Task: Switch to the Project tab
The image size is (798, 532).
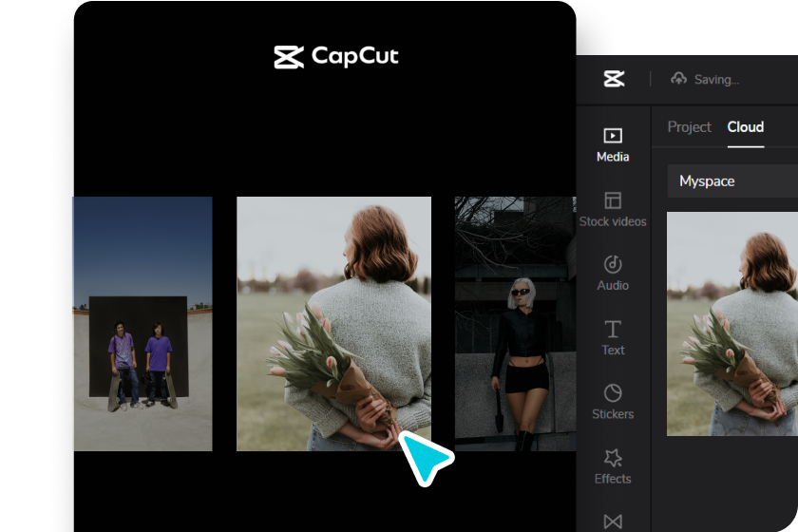Action: point(689,126)
